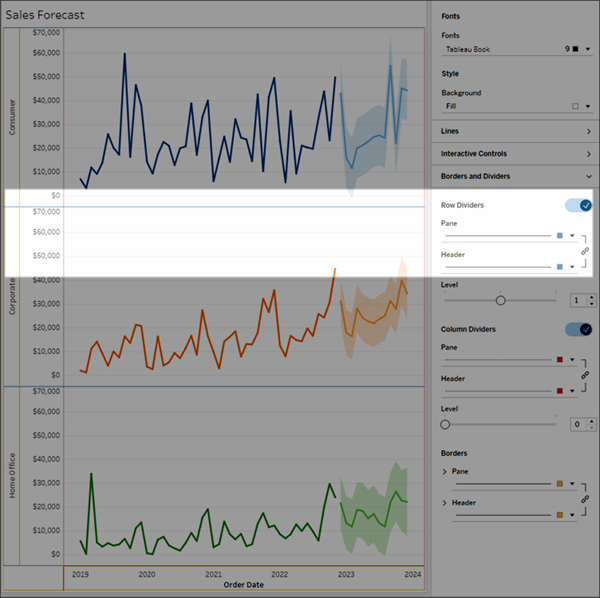Image resolution: width=600 pixels, height=598 pixels.
Task: Decrease the Row Dividers Level stepper
Action: [592, 304]
